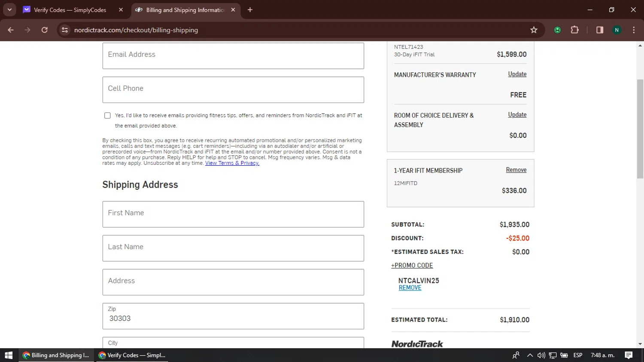Image resolution: width=644 pixels, height=362 pixels.
Task: Toggle the browser side panel
Action: [x=600, y=30]
